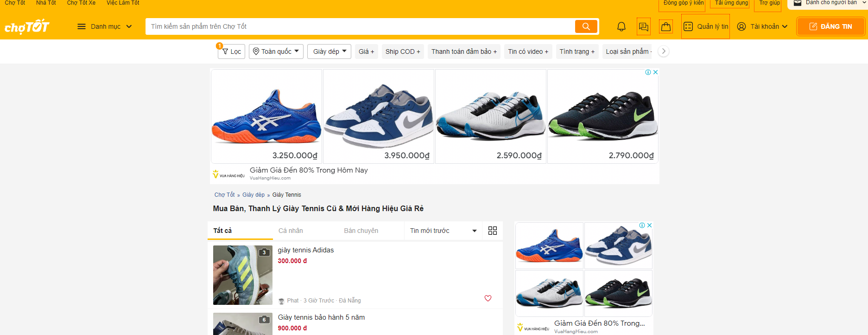Save giày tennis Adidas listing with heart
Viewport: 868px width, 335px height.
[488, 298]
